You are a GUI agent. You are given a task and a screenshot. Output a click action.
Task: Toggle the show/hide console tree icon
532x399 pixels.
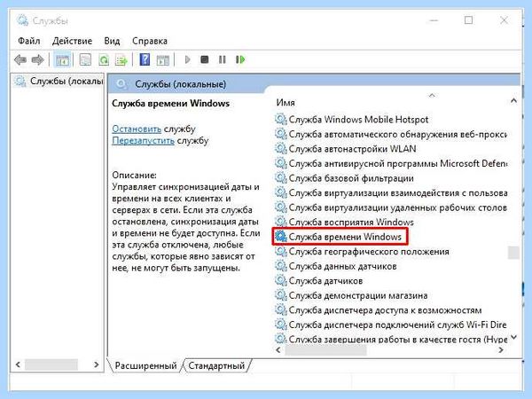(x=62, y=60)
